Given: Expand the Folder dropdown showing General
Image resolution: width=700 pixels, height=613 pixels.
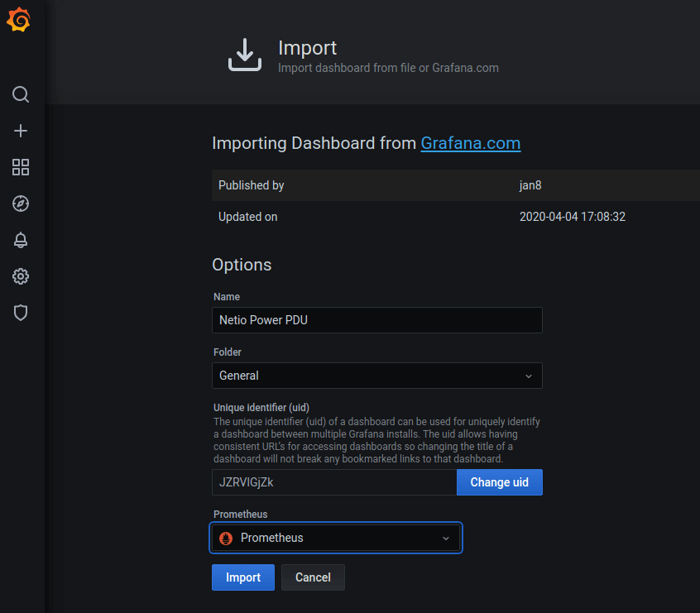Looking at the screenshot, I should (x=377, y=376).
